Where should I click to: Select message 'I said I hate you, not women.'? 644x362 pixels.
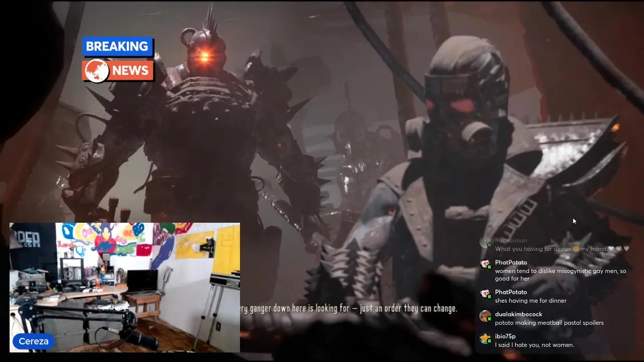pyautogui.click(x=534, y=345)
